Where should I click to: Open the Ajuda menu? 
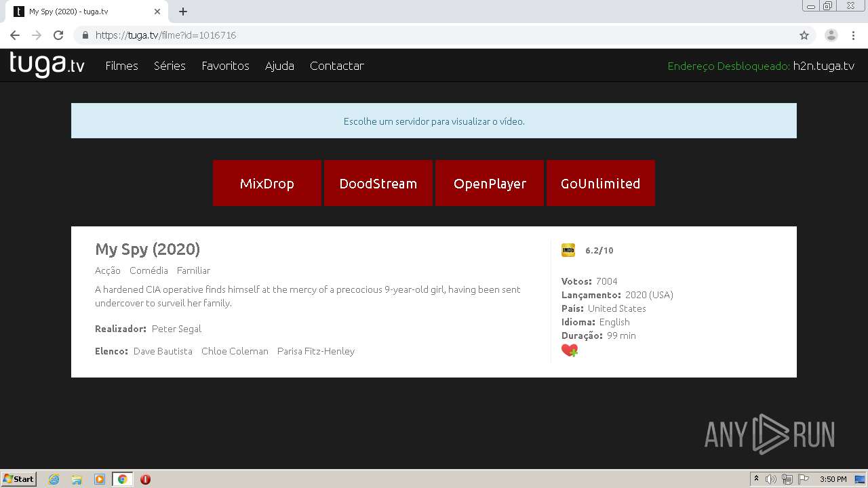point(279,66)
